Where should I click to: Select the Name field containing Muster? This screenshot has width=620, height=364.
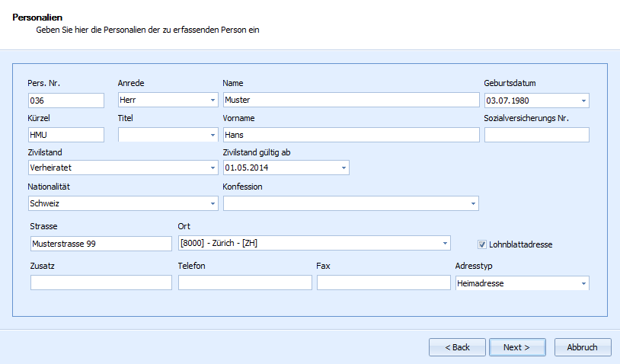(350, 101)
